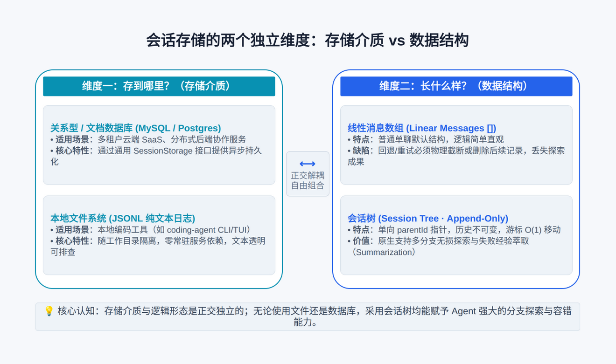Click the 价值 bullet about 多分支无损探索

(438, 247)
